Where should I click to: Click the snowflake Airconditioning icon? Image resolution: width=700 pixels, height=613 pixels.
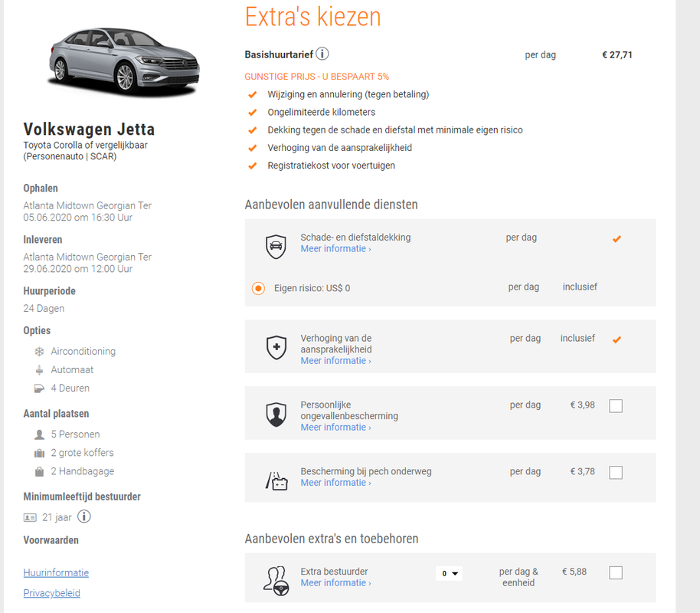coord(39,352)
